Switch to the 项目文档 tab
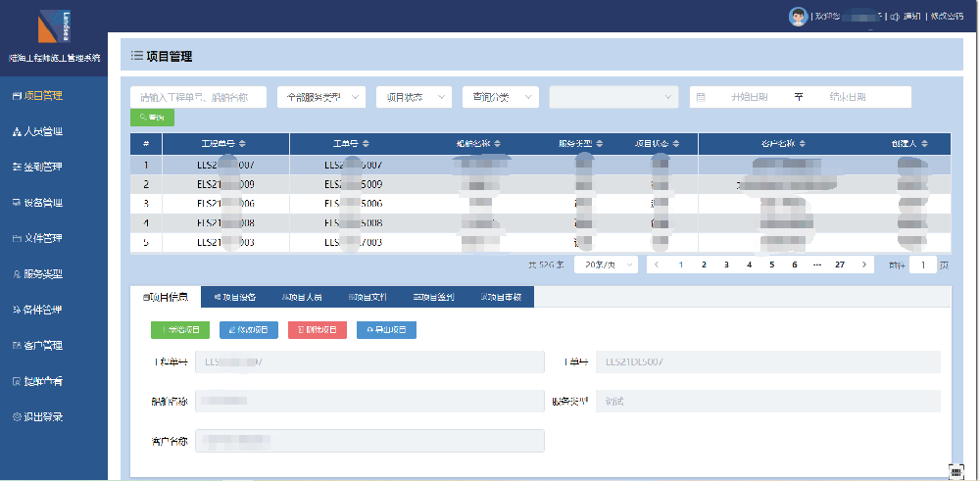Image resolution: width=980 pixels, height=481 pixels. click(x=367, y=297)
